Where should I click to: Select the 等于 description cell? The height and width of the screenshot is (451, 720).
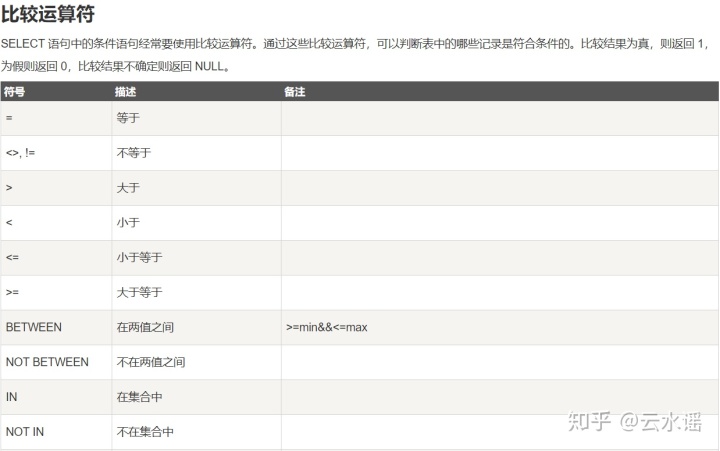pyautogui.click(x=197, y=118)
